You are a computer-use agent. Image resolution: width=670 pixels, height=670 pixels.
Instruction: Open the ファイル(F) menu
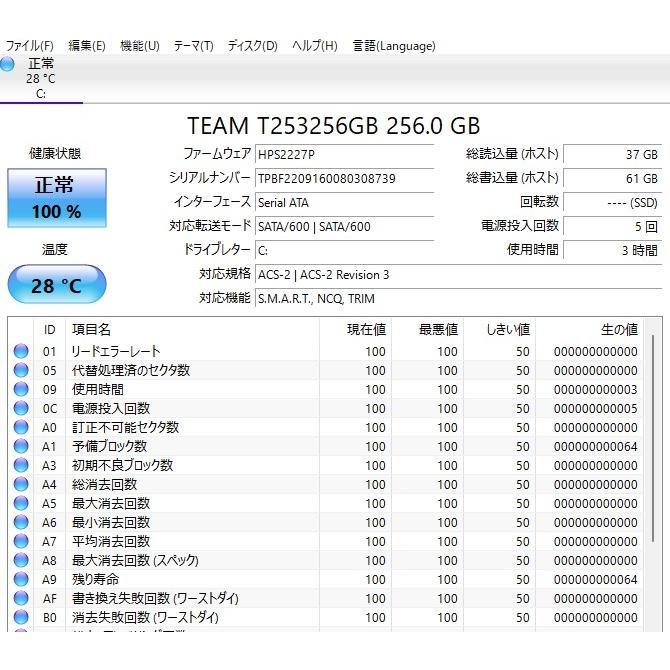pos(29,45)
